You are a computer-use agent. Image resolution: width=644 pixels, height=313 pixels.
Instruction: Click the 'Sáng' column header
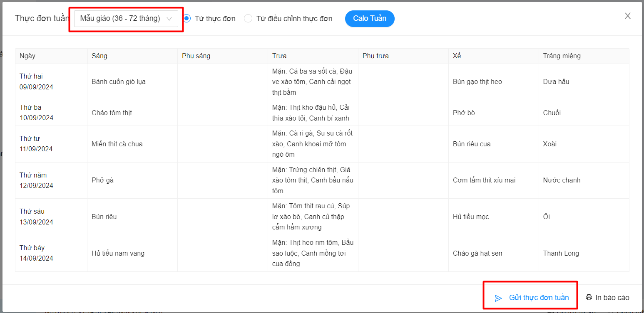(x=99, y=56)
